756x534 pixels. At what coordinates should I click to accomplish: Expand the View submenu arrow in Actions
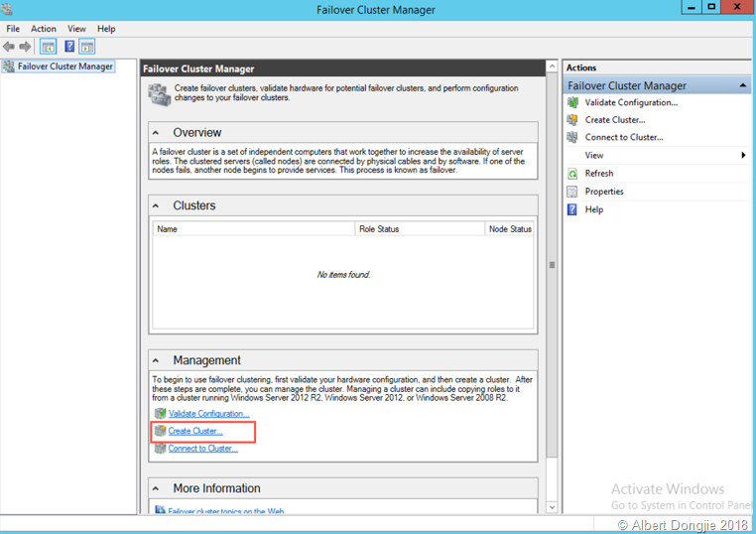pyautogui.click(x=743, y=155)
